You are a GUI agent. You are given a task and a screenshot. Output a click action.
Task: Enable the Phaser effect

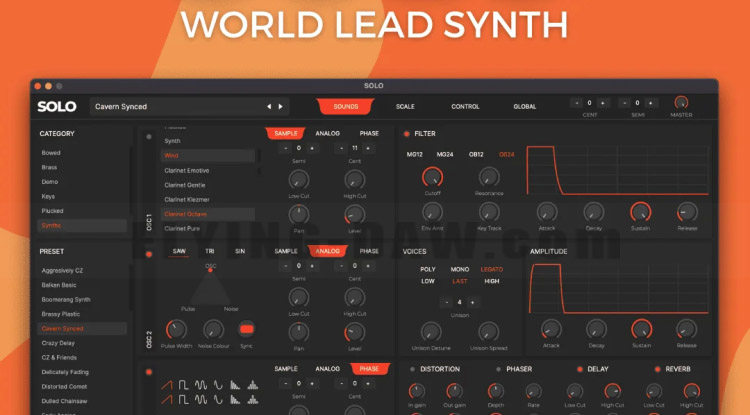(498, 369)
